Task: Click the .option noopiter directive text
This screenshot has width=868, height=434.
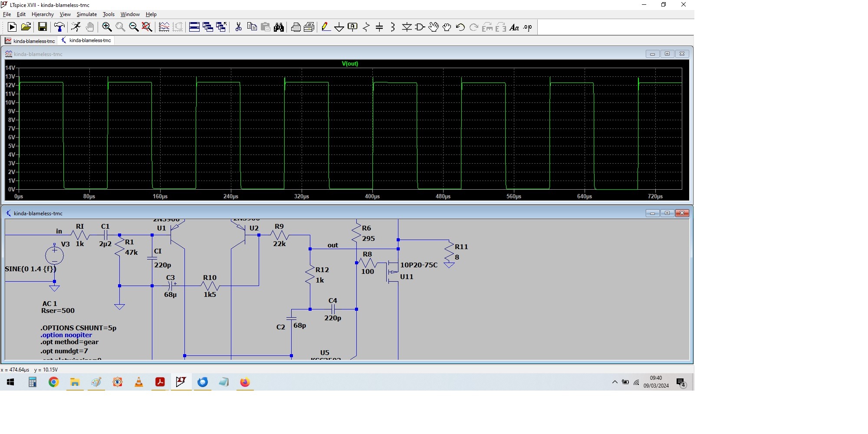Action: tap(66, 335)
